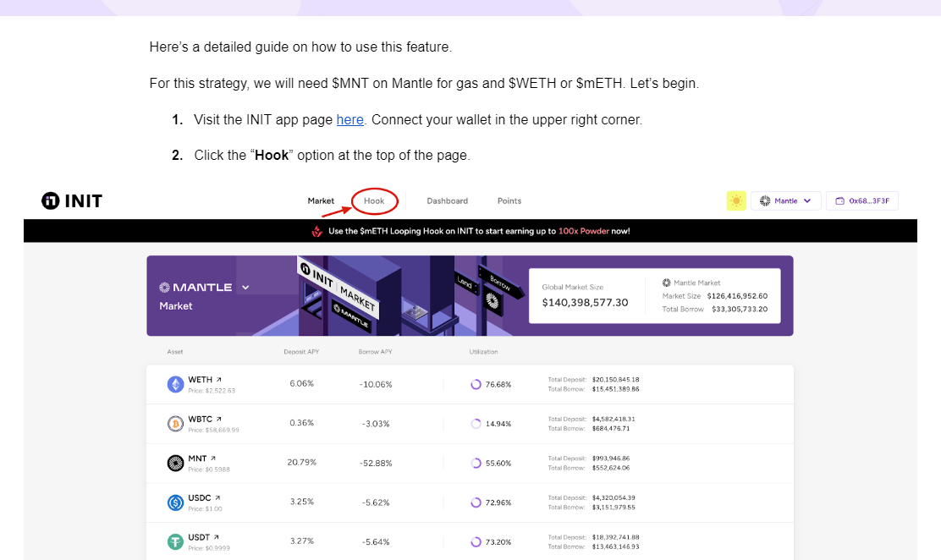This screenshot has height=560, width=941.
Task: Open the USDT external link arrow
Action: (217, 537)
